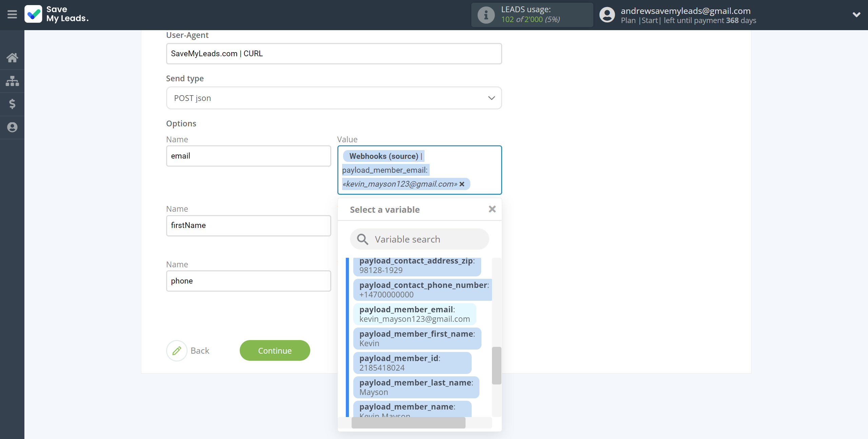Click the LEADS usage 102 of 2'000 text
Viewport: 868px width, 439px height.
point(530,20)
